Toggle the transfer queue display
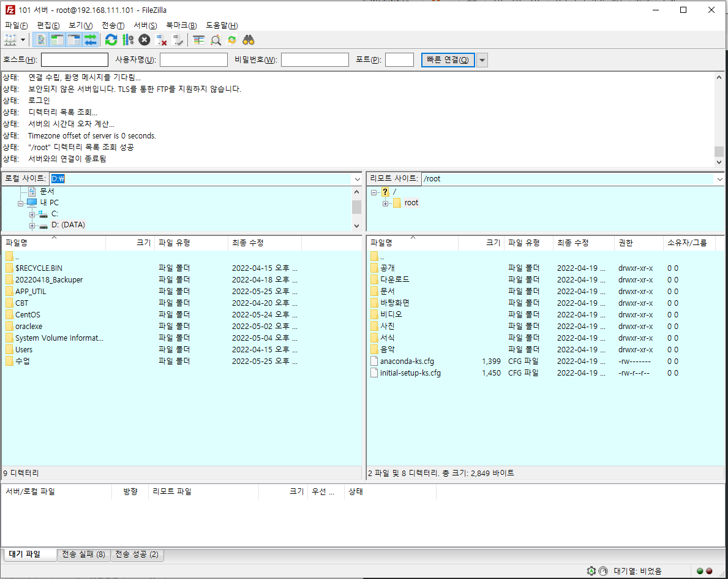 (91, 40)
